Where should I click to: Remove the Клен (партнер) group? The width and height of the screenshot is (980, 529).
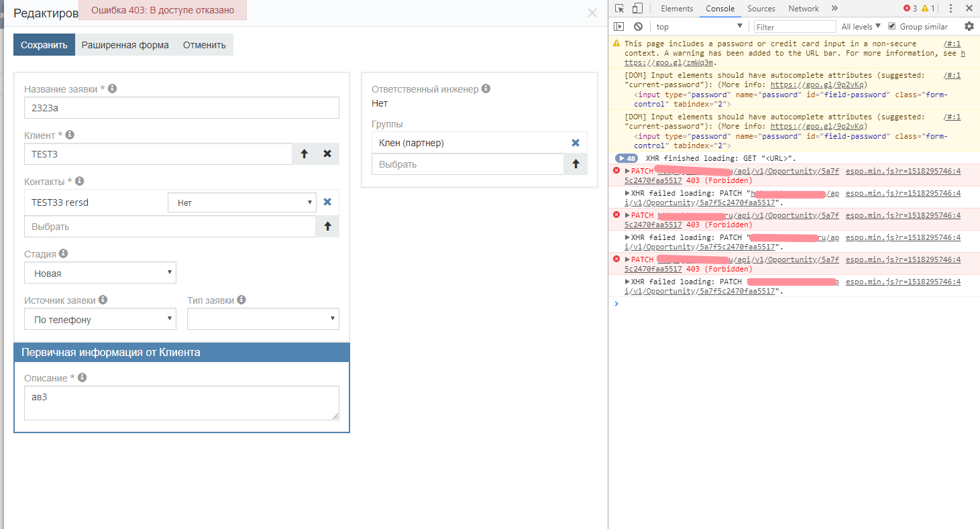[x=575, y=143]
